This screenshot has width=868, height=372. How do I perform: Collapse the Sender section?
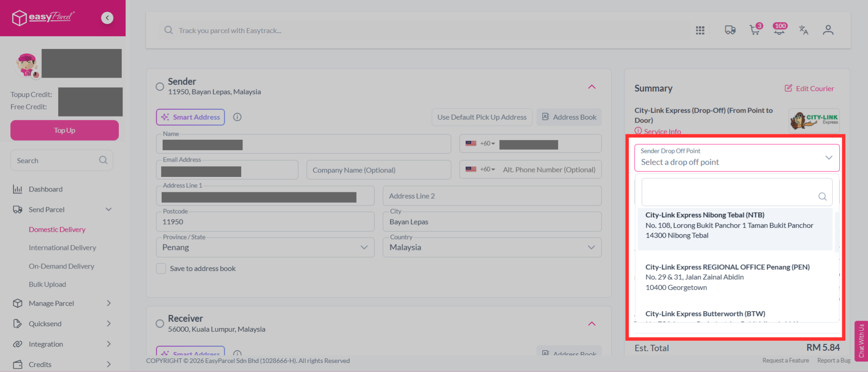592,87
